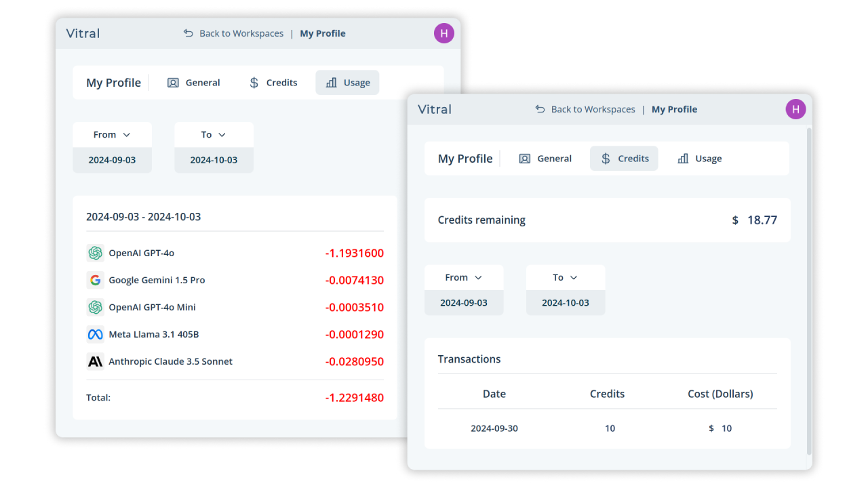
Task: Open the To date dropdown in the Credits window
Action: (565, 278)
